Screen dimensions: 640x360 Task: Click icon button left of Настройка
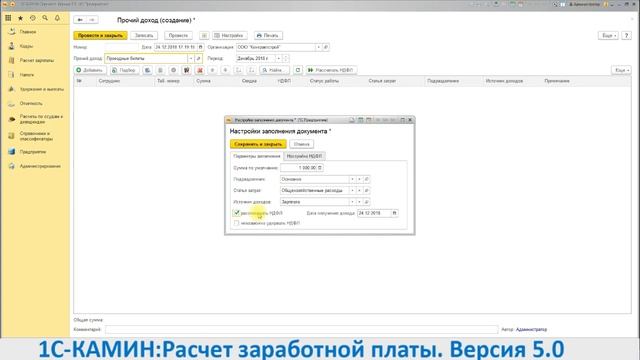204,36
